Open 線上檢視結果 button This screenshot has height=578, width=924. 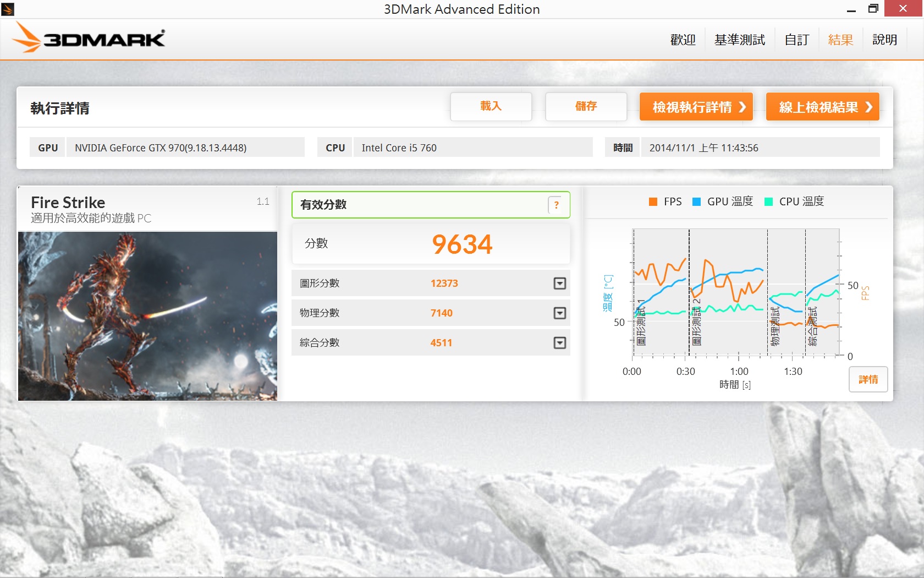(x=822, y=106)
